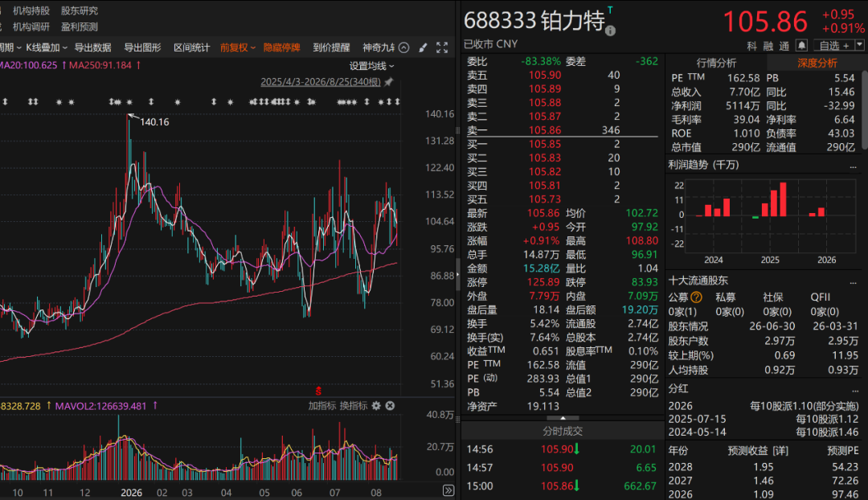
Task: Click the 换指标 button
Action: coord(353,406)
